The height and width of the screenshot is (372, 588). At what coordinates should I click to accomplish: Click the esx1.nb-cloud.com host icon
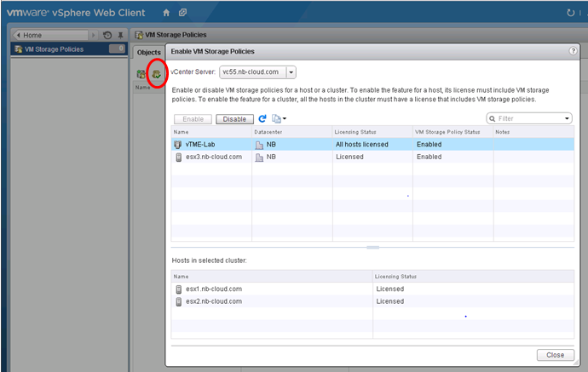point(178,289)
